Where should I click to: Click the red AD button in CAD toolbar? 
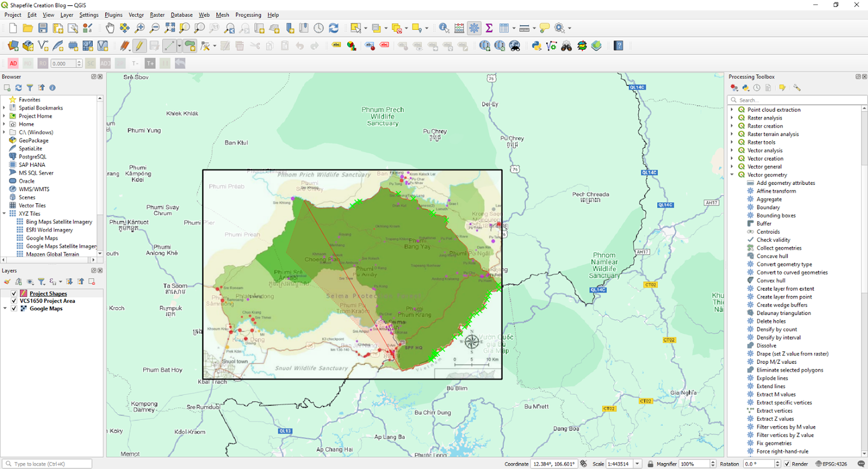coord(14,63)
